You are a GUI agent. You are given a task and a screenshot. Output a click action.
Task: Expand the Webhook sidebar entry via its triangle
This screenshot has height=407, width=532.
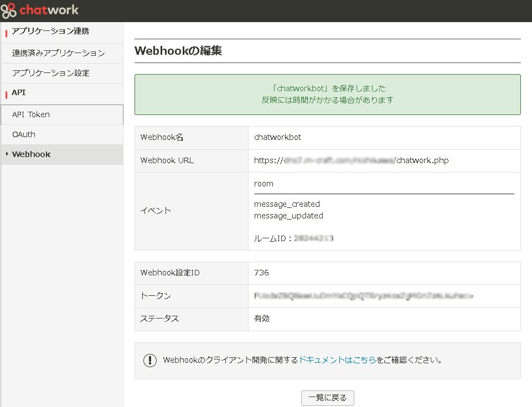(6, 154)
